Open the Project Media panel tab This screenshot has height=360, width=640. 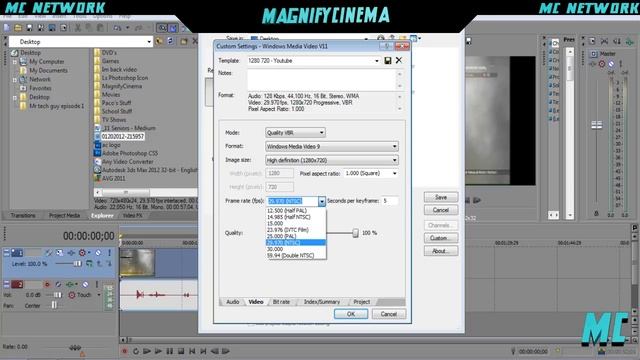pos(64,216)
